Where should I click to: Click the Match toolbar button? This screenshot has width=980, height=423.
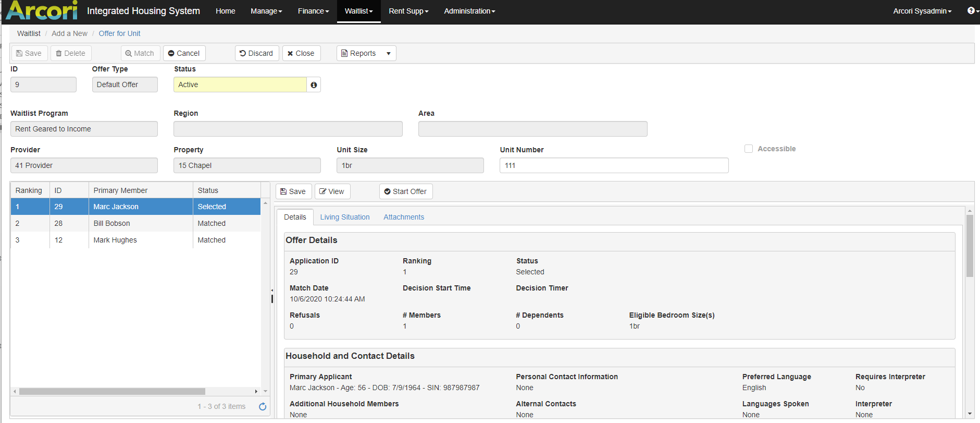tap(140, 53)
